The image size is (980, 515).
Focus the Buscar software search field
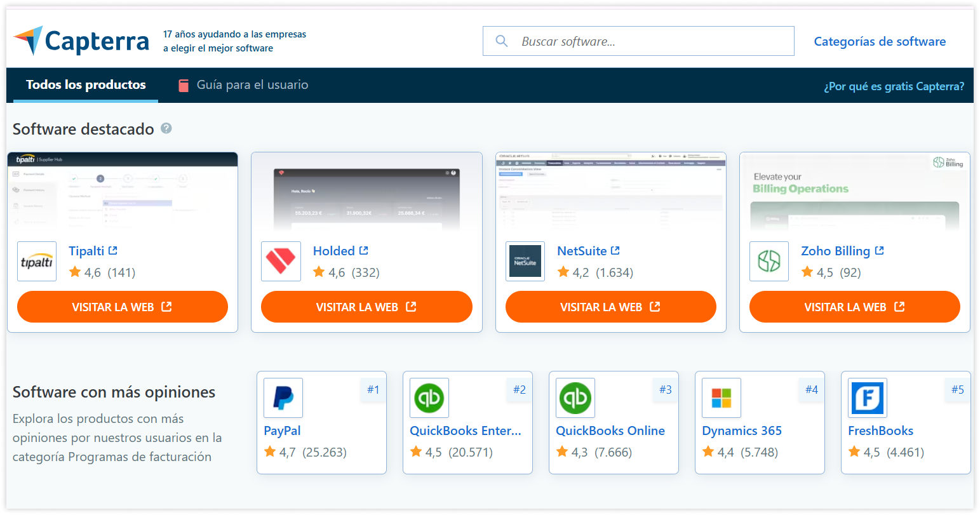(638, 41)
